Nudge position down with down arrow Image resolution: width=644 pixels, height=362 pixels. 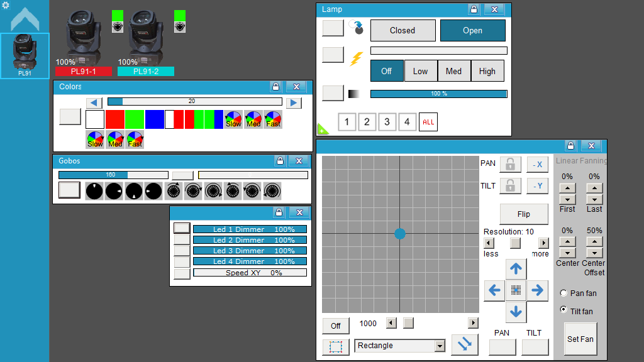(x=516, y=312)
